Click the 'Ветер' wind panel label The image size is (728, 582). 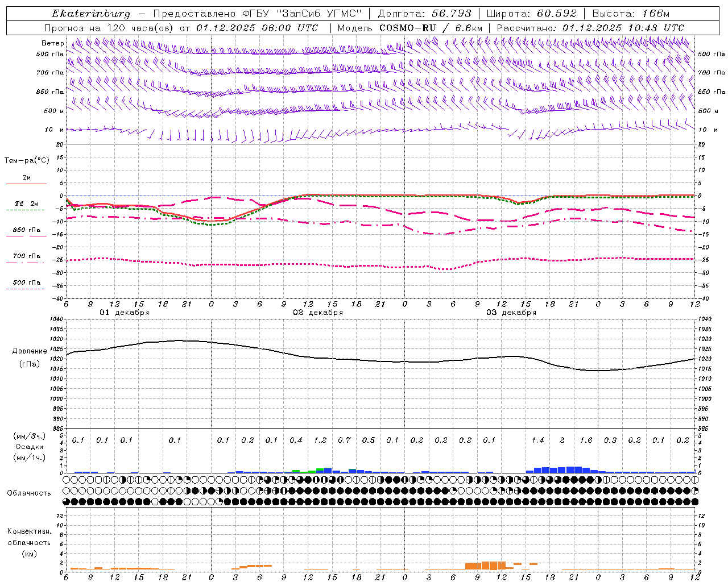(x=52, y=43)
